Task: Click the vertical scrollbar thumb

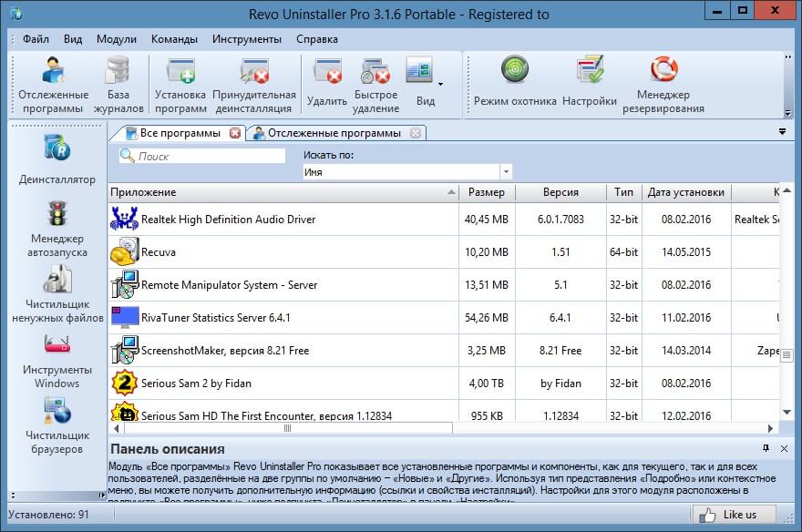Action: coord(787,354)
